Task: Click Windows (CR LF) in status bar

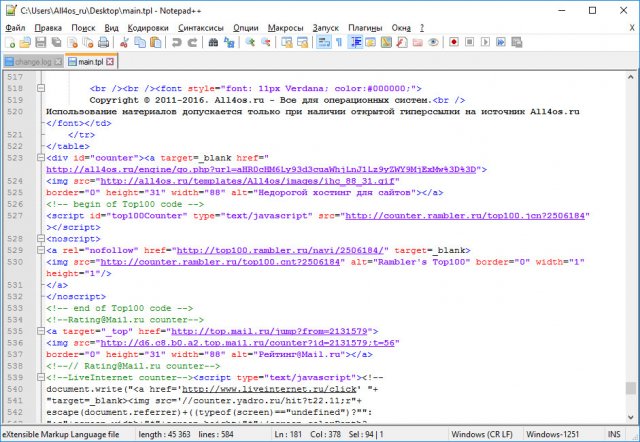Action: 482,434
